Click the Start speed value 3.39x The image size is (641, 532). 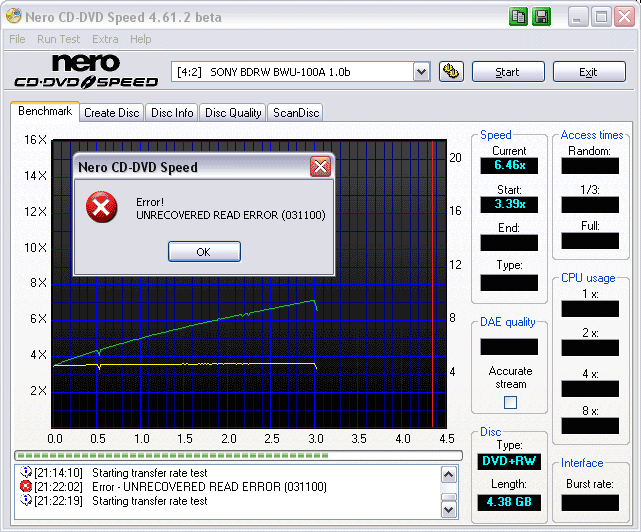coord(509,204)
